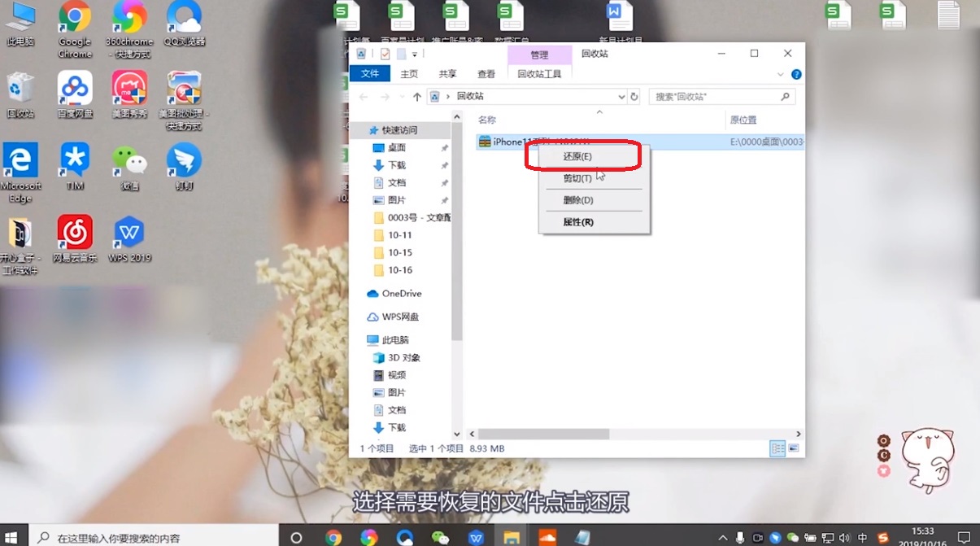Select the 微信 desktop icon
Viewport: 980px width, 546px height.
[129, 168]
